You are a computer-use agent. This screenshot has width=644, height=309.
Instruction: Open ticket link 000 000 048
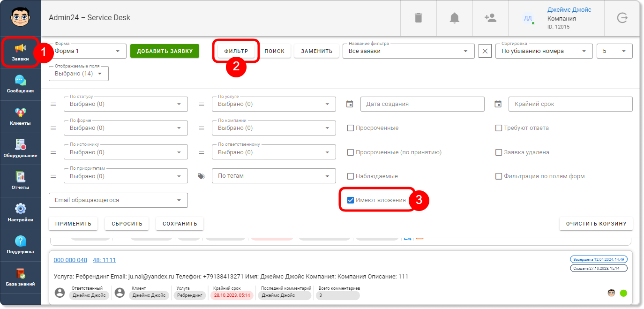(70, 260)
